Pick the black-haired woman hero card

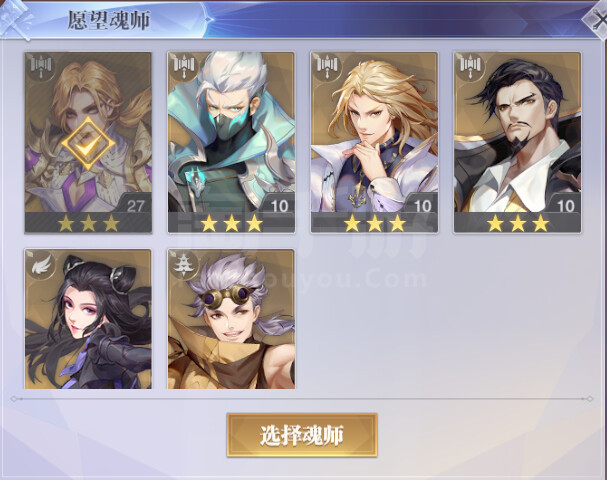88,319
